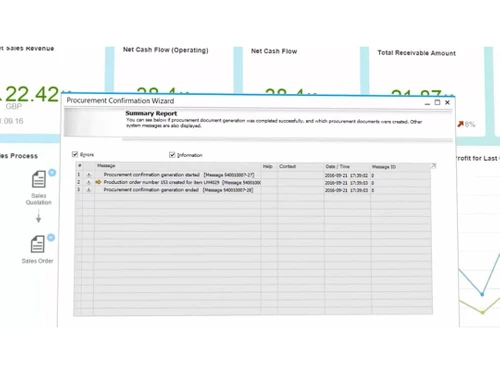Screen dimensions: 500x375
Task: Click the green data point on the profit chart
Action: (x=482, y=312)
